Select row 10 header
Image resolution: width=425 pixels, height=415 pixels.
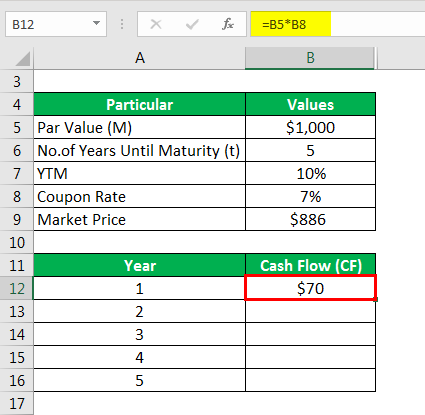[17, 242]
